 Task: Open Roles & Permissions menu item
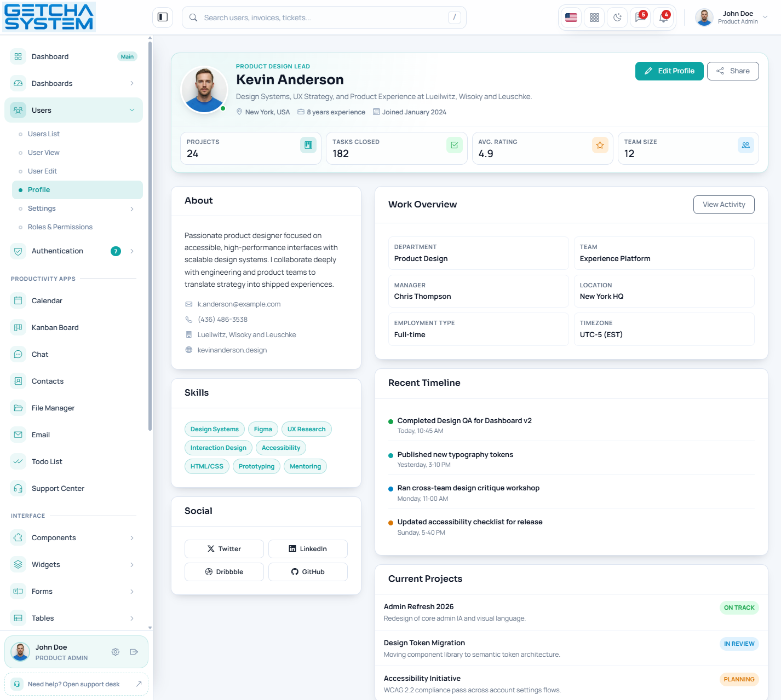(60, 227)
